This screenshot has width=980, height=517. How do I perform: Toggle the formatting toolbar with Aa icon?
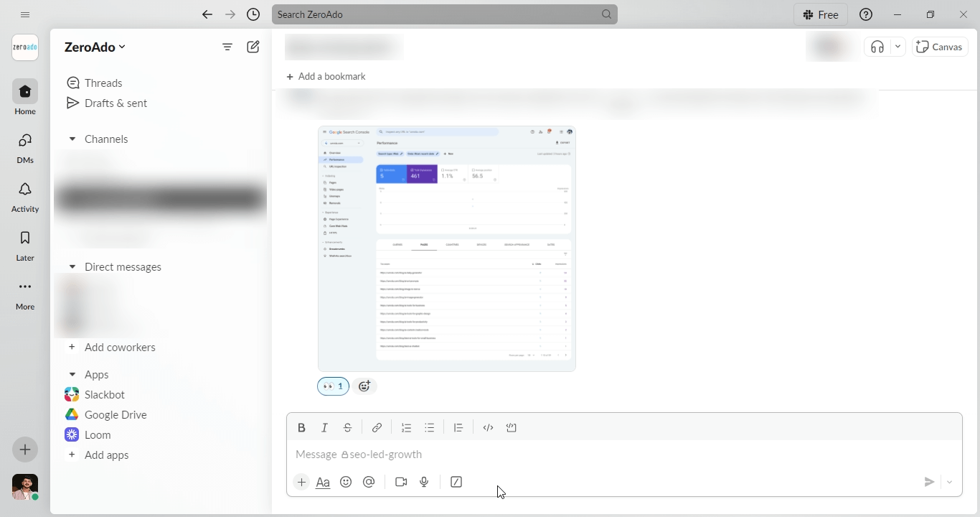pyautogui.click(x=323, y=482)
